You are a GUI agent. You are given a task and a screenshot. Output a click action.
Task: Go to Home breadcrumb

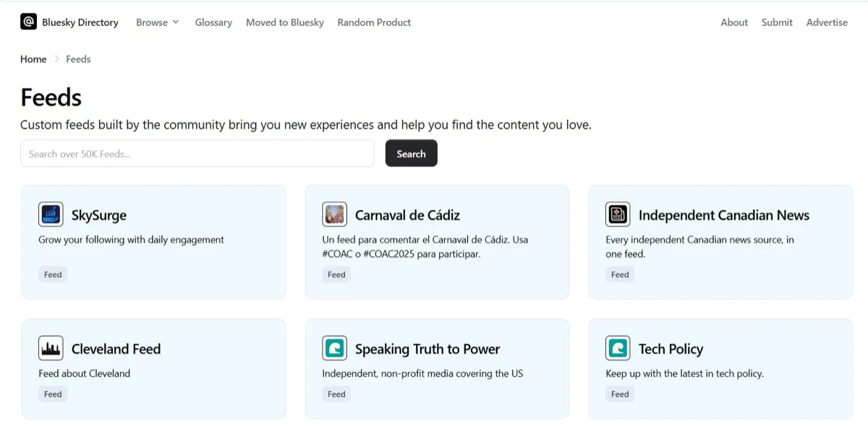point(33,59)
